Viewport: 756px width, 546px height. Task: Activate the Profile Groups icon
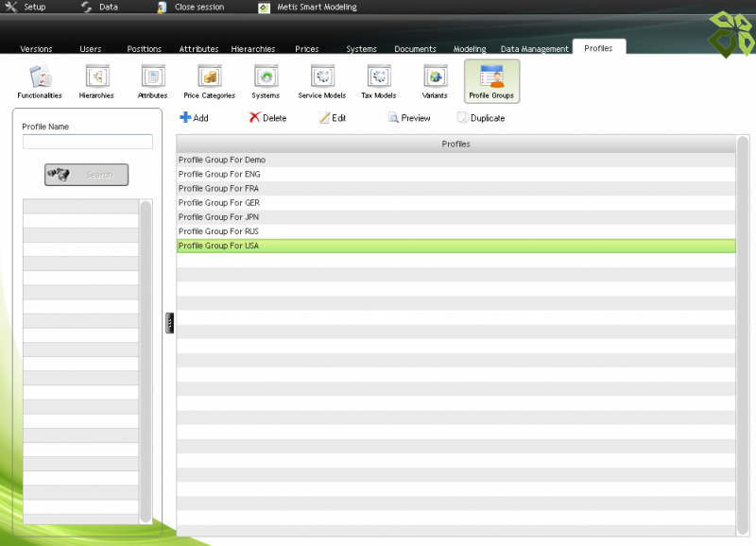[491, 80]
